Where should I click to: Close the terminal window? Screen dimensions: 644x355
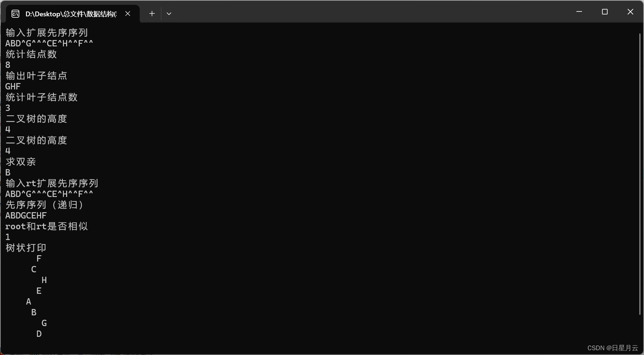point(630,12)
